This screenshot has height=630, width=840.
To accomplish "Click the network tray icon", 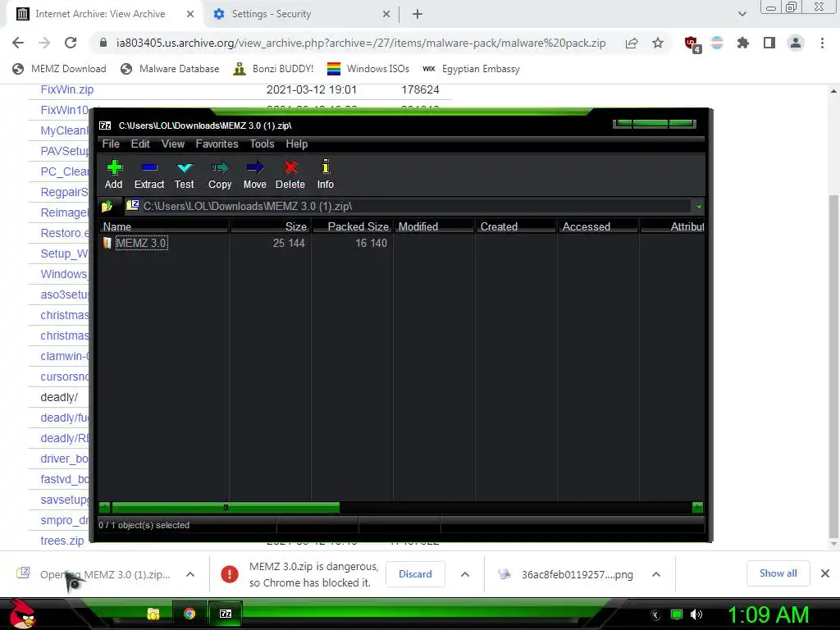I will (x=677, y=614).
